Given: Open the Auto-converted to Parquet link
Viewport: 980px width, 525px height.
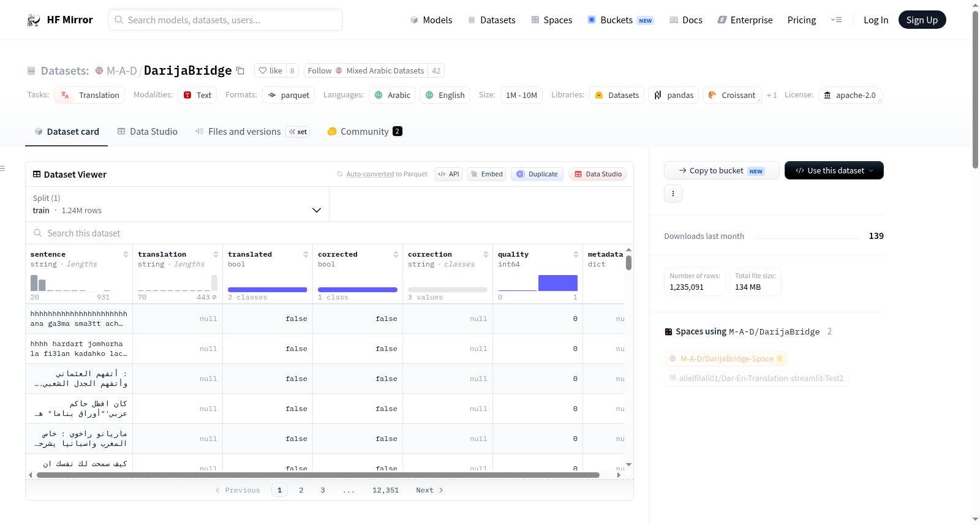Looking at the screenshot, I should 370,174.
